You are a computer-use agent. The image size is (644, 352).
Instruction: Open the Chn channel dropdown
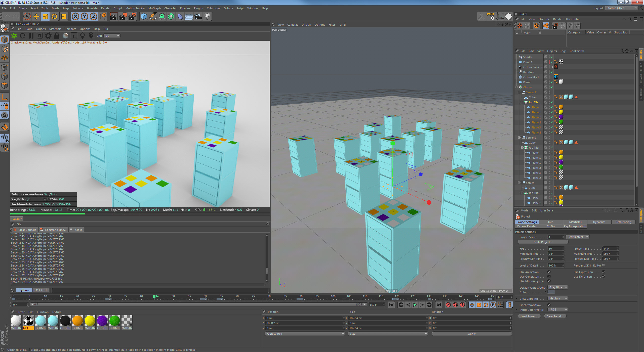pos(112,36)
